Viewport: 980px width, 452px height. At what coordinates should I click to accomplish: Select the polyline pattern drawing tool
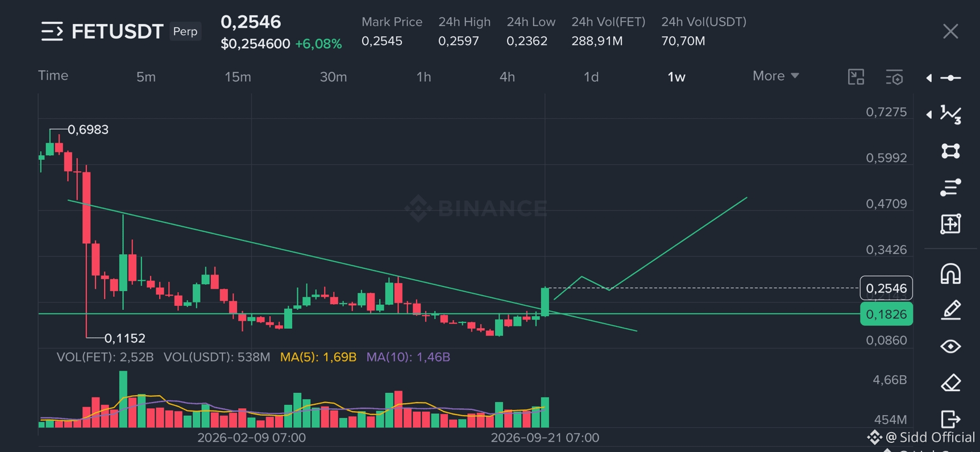coord(950,114)
